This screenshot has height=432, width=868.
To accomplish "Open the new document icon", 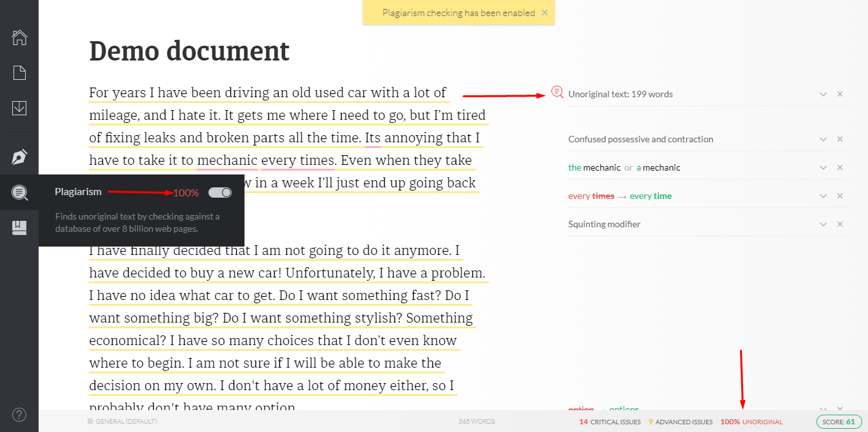I will (19, 73).
